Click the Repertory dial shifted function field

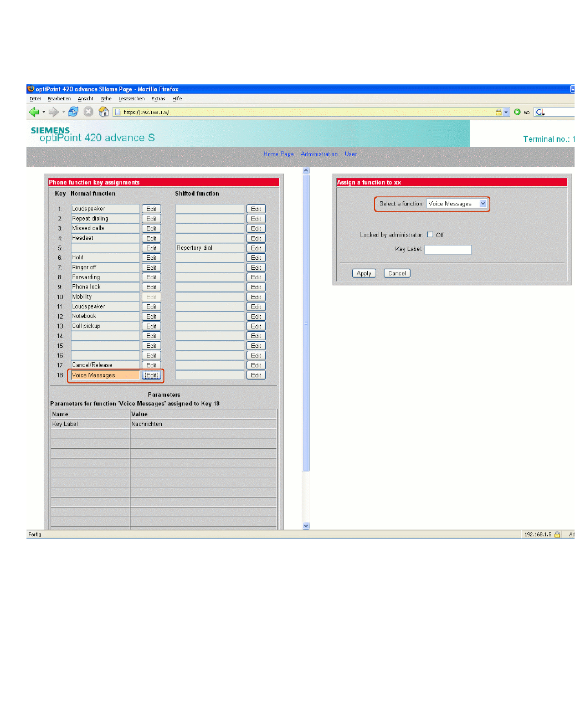pyautogui.click(x=210, y=248)
